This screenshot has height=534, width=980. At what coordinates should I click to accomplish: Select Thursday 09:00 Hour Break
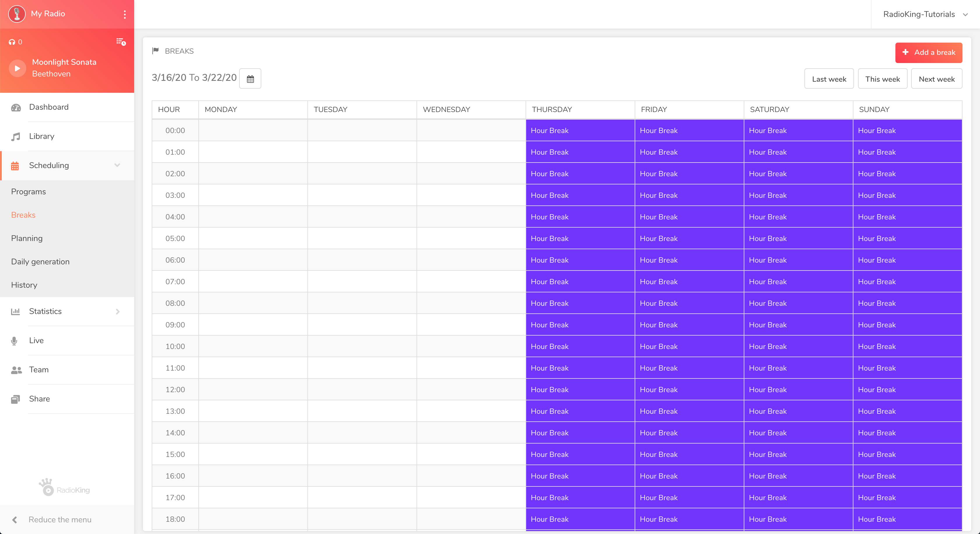pos(580,325)
